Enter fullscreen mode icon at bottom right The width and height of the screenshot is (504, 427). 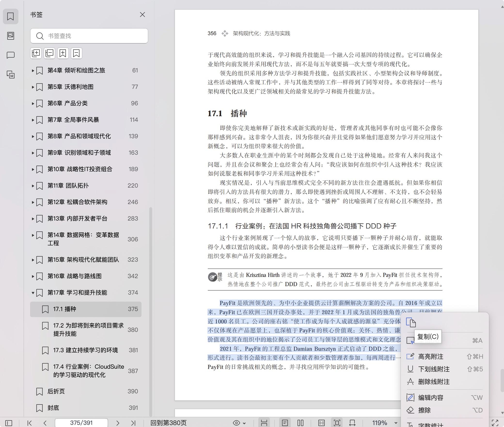click(x=495, y=423)
